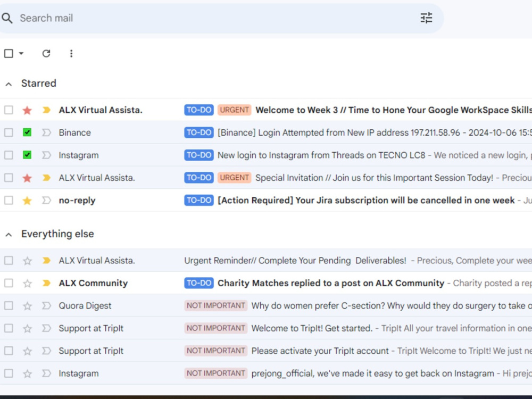532x399 pixels.
Task: Open the search options filter icon
Action: point(426,18)
